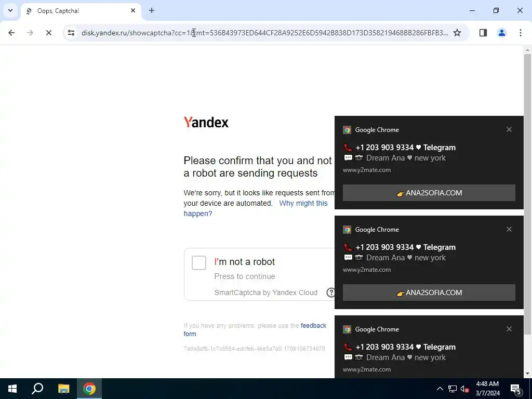This screenshot has width=532, height=399.
Task: Restore down the Chrome window
Action: click(496, 10)
